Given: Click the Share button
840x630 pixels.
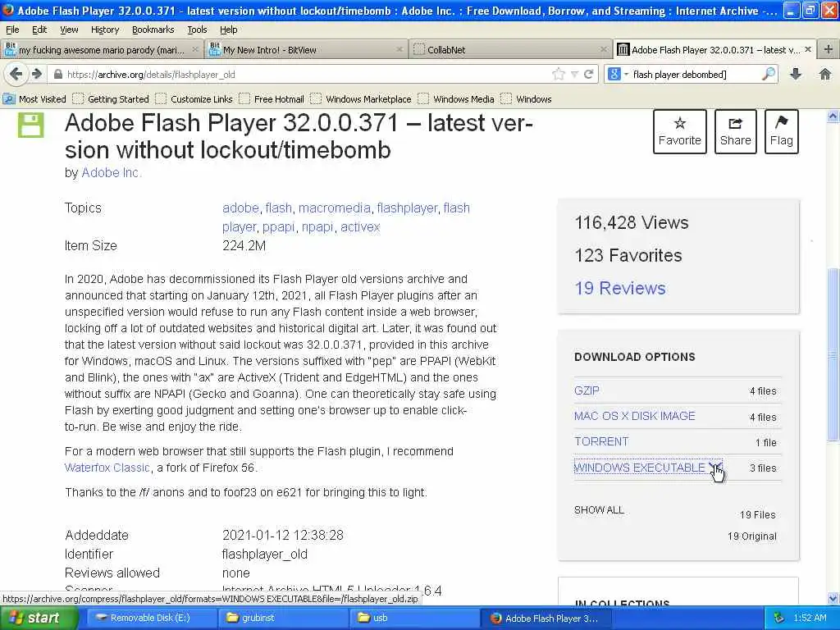Looking at the screenshot, I should click(736, 131).
